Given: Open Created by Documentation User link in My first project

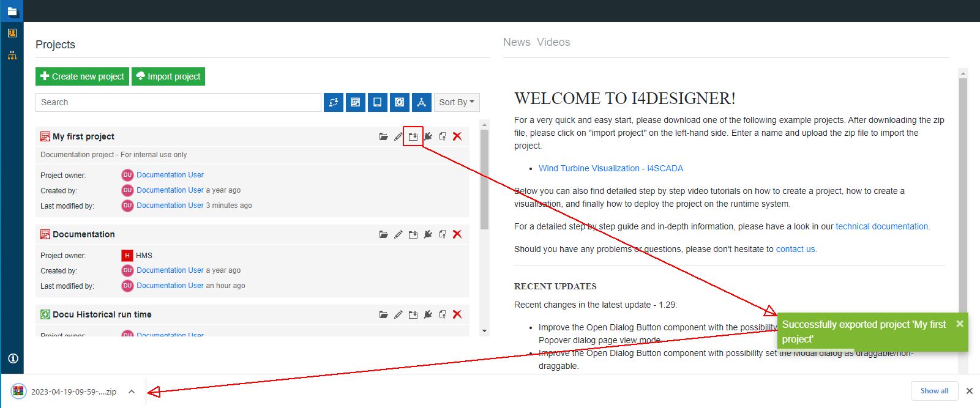Looking at the screenshot, I should coord(170,190).
